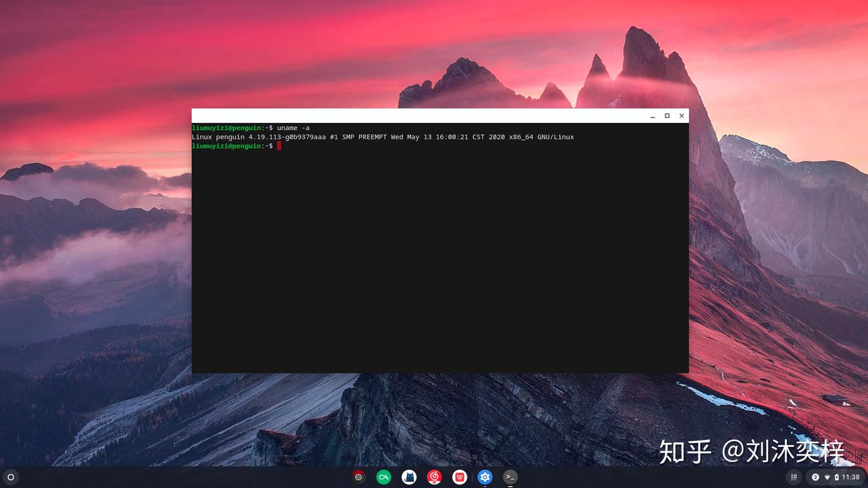This screenshot has width=868, height=488.
Task: Click the Wi-Fi icon in the status tray
Action: pyautogui.click(x=827, y=477)
